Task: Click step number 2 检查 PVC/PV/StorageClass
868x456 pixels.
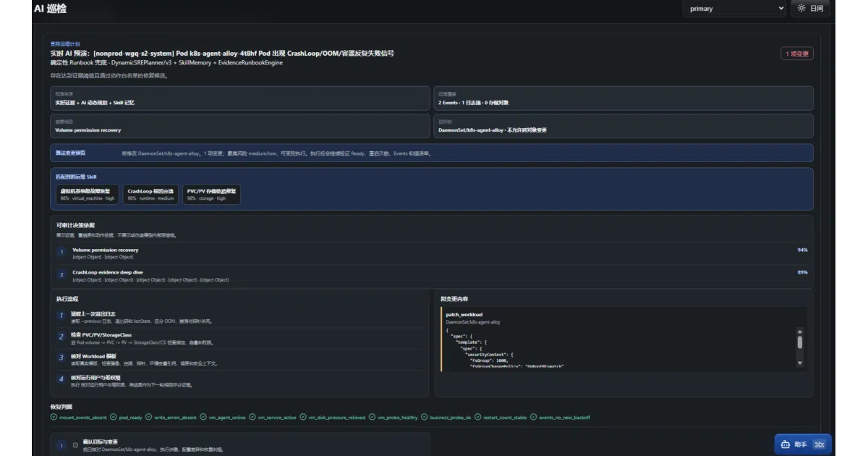Action: [62, 337]
